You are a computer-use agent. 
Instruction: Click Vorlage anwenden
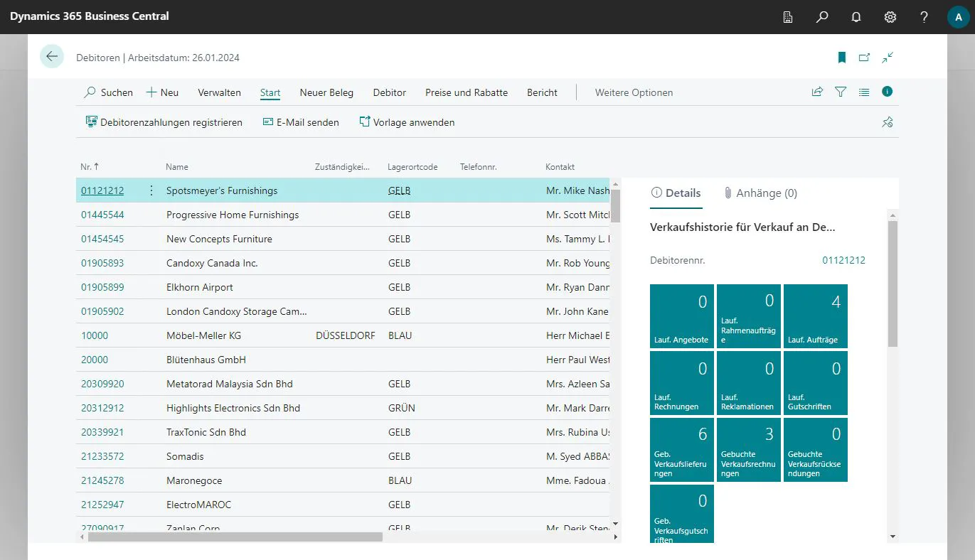407,122
